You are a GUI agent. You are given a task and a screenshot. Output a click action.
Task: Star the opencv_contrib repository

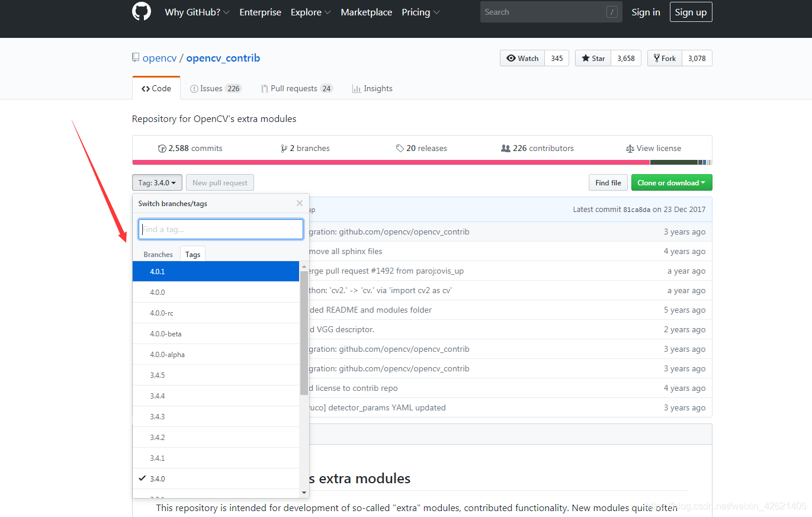593,58
